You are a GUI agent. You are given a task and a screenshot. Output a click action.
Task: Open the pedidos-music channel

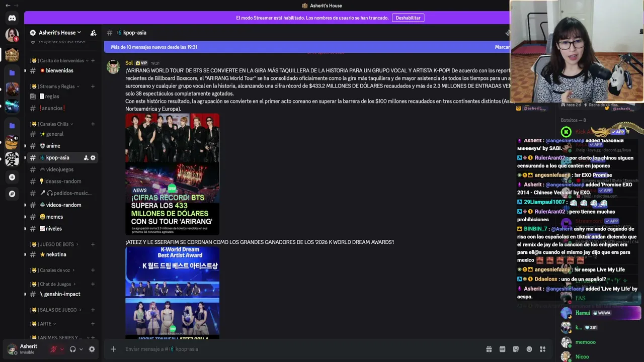[x=62, y=193]
